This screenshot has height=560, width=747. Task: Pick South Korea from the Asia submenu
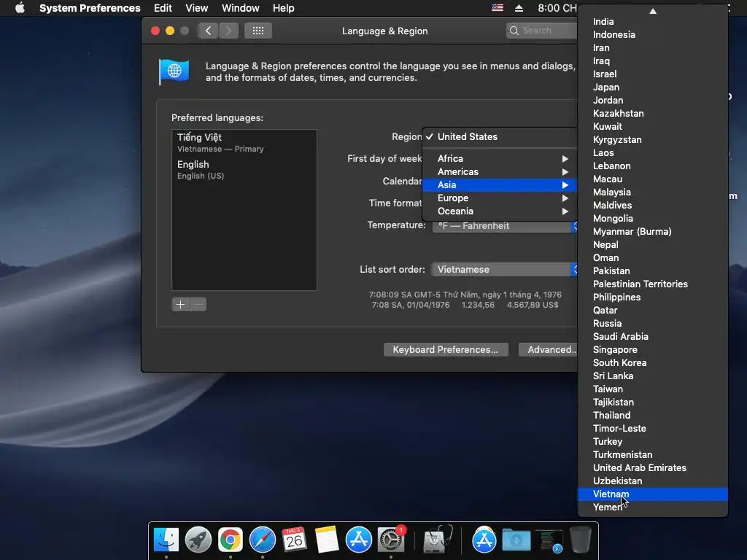click(653, 363)
